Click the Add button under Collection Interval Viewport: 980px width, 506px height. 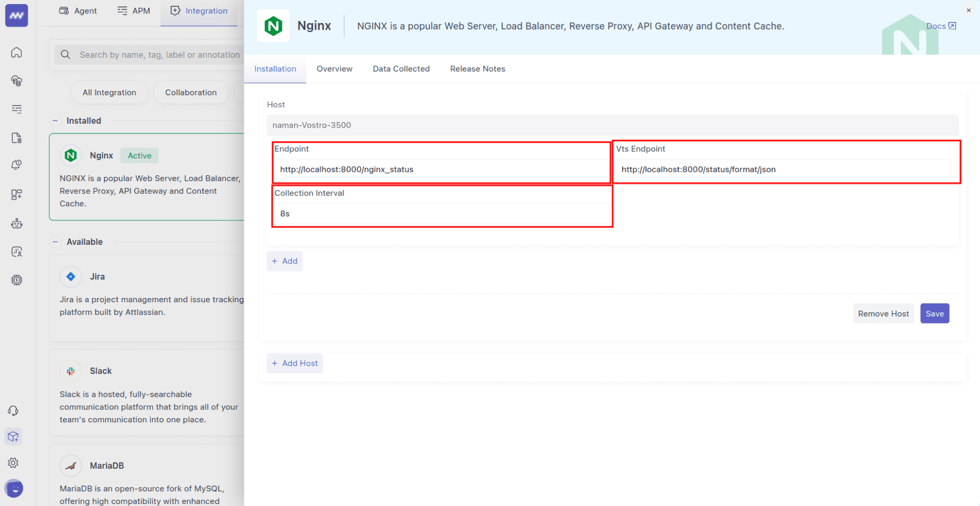coord(285,261)
